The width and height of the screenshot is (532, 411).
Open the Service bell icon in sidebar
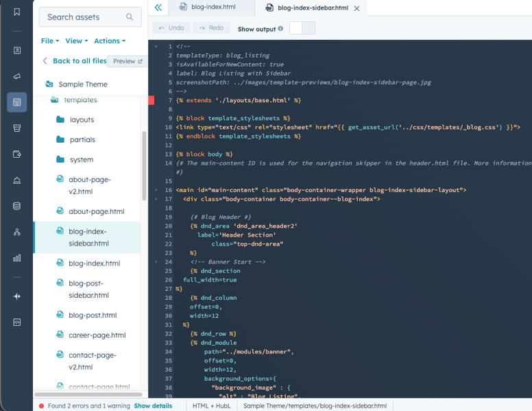[16, 180]
